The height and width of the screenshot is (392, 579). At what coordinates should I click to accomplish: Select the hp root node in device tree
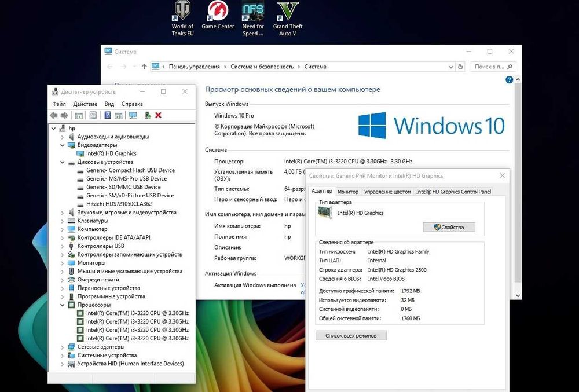point(72,128)
